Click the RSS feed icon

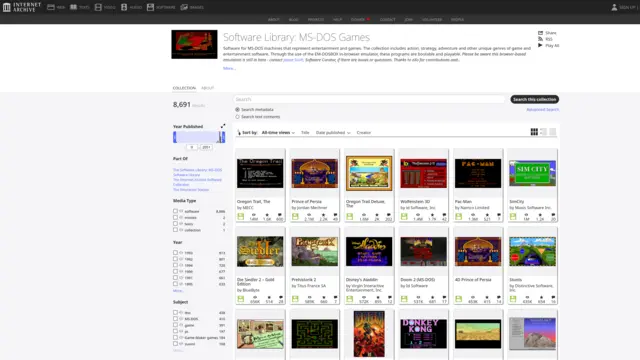[x=540, y=39]
